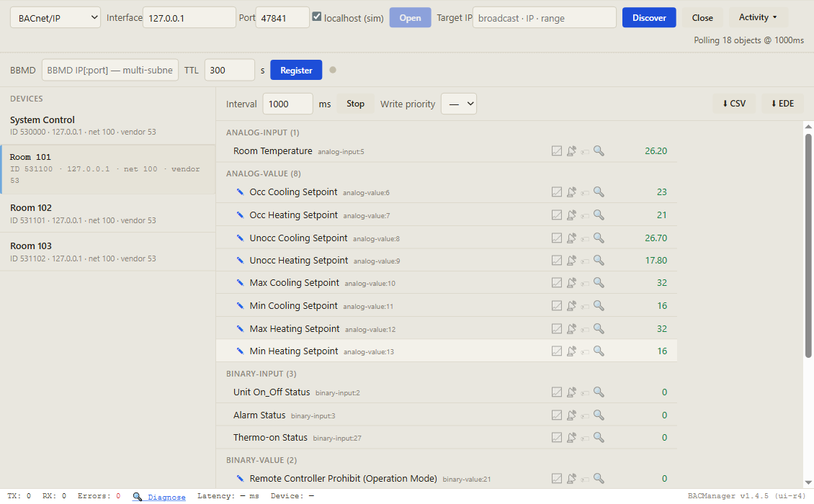Click the blue Discover button
Viewport: 814px width, 504px height.
pos(649,18)
